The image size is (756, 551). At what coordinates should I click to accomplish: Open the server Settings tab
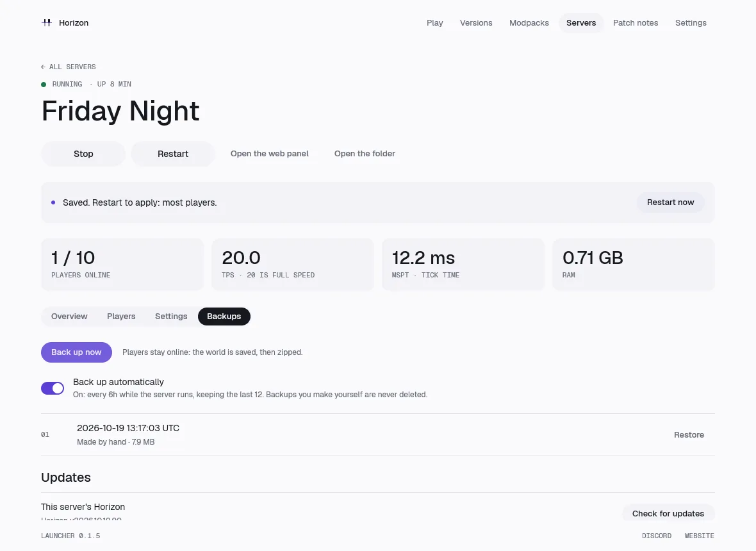point(171,317)
